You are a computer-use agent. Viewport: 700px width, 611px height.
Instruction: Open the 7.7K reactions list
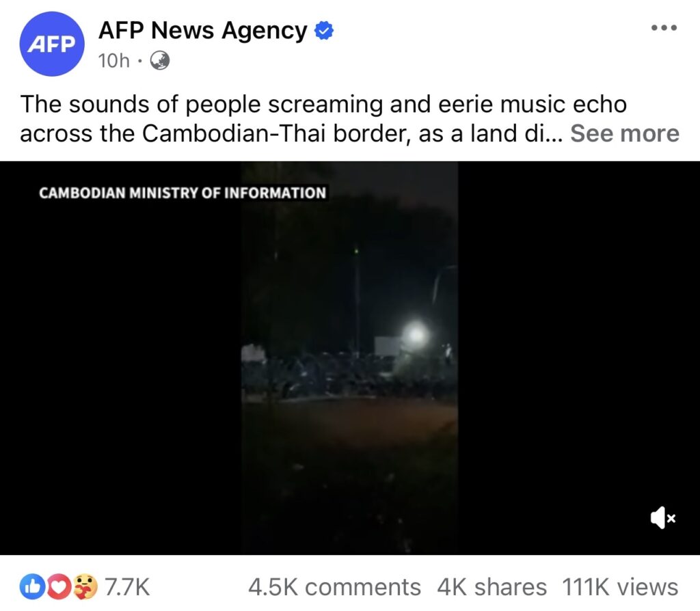[127, 587]
